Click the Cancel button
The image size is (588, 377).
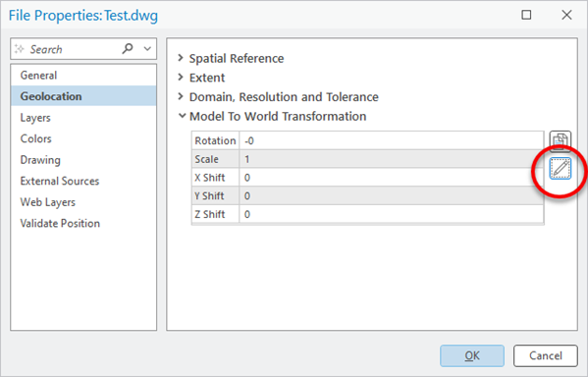click(545, 355)
